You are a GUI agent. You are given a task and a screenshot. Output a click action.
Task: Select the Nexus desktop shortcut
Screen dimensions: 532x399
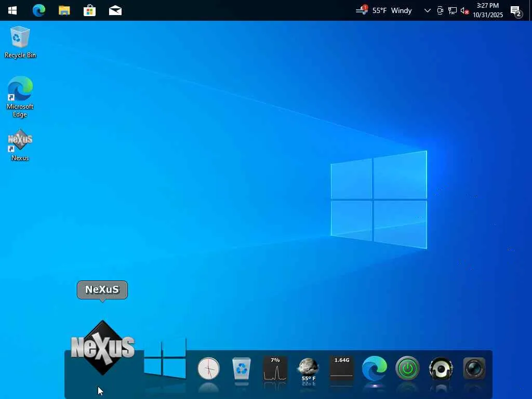[20, 145]
